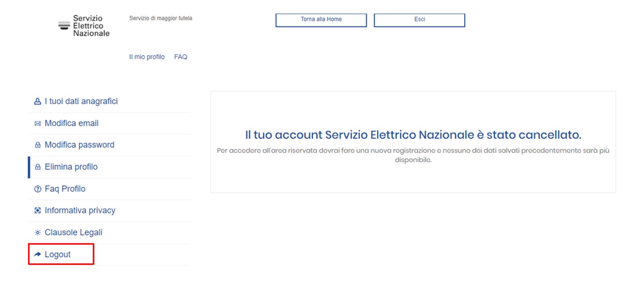This screenshot has width=644, height=287.
Task: Click the arrow icon beside Logout
Action: 38,254
